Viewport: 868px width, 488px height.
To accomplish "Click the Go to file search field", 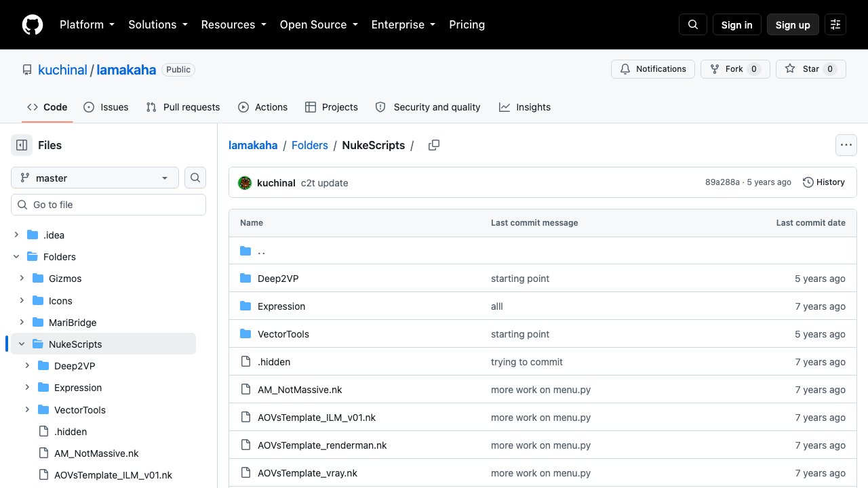I will click(x=108, y=205).
